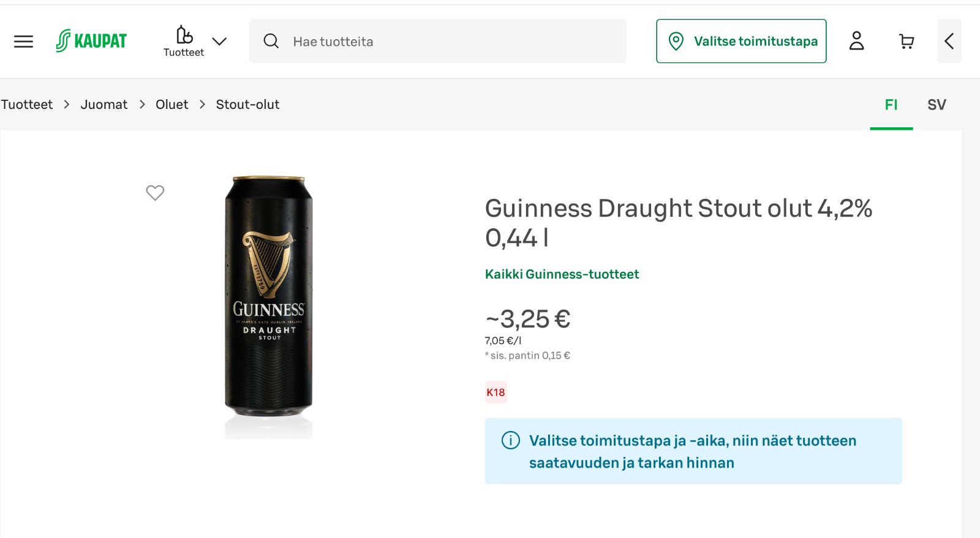Viewport: 980px width, 538px height.
Task: Go to Juomat breadcrumb
Action: coord(104,105)
